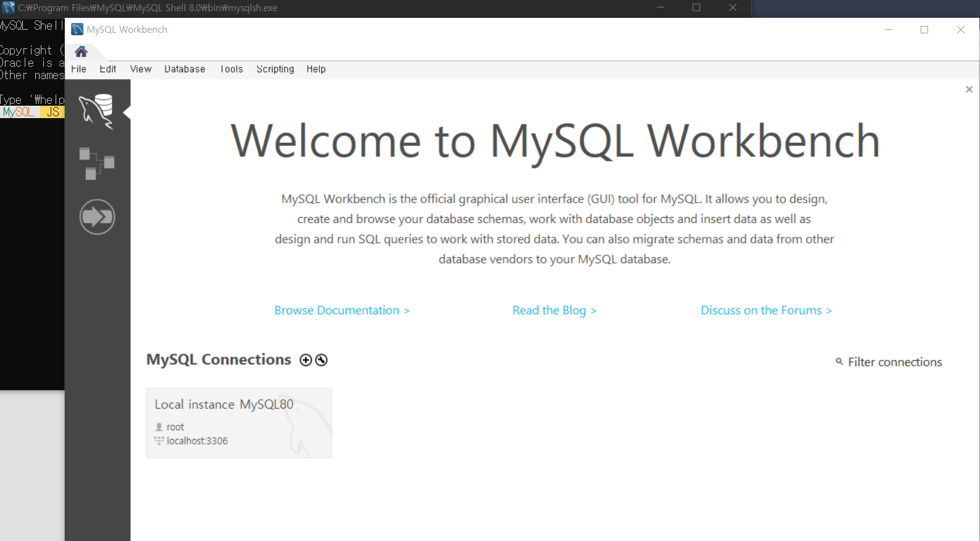Screen dimensions: 980x541
Task: Open the Tools menu
Action: click(x=232, y=69)
